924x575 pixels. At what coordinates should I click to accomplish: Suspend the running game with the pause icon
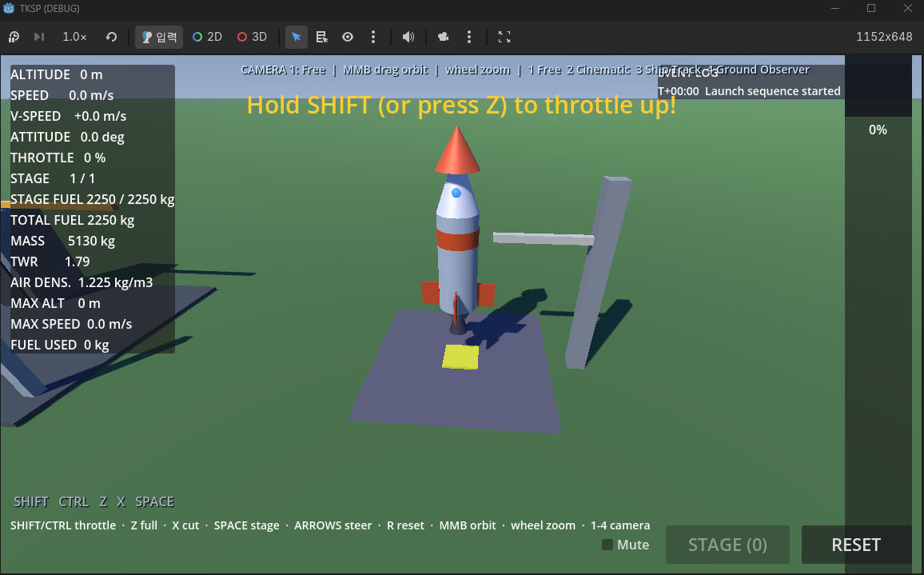tap(14, 37)
